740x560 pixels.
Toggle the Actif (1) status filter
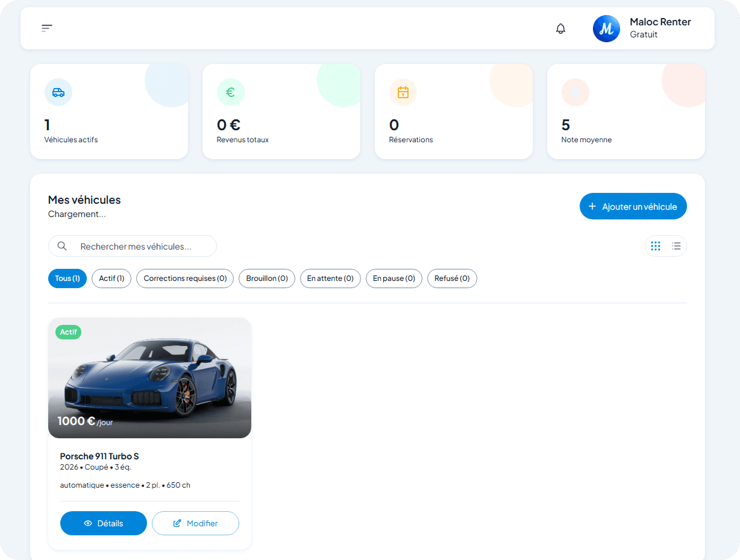[111, 278]
